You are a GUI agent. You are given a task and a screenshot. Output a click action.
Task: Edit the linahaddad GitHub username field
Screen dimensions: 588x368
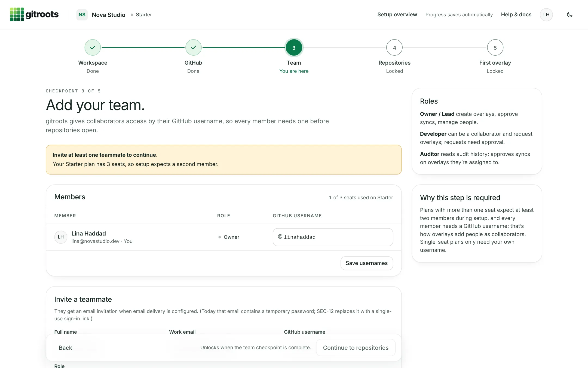coord(333,237)
